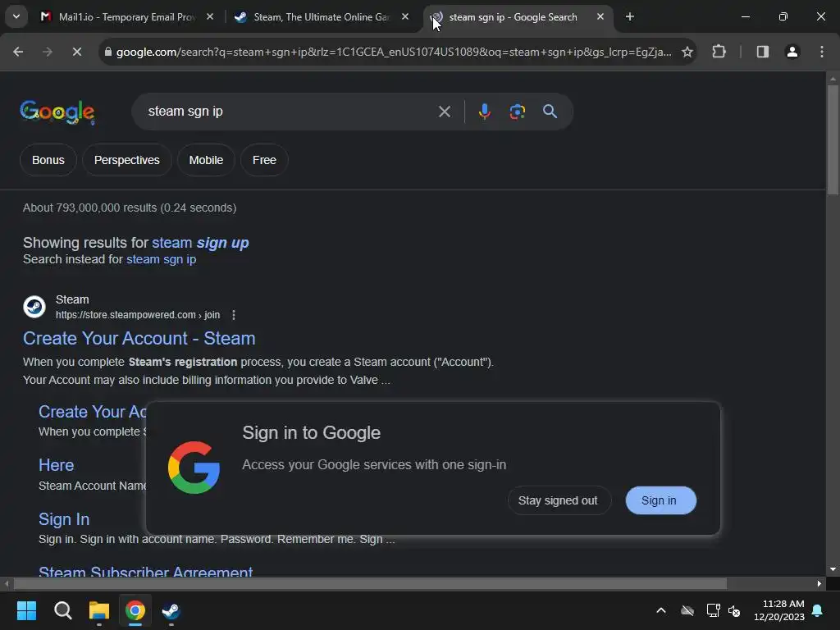Screen dimensions: 840x630
Task: Click the vertical scrollbar thumb
Action: coord(833,139)
